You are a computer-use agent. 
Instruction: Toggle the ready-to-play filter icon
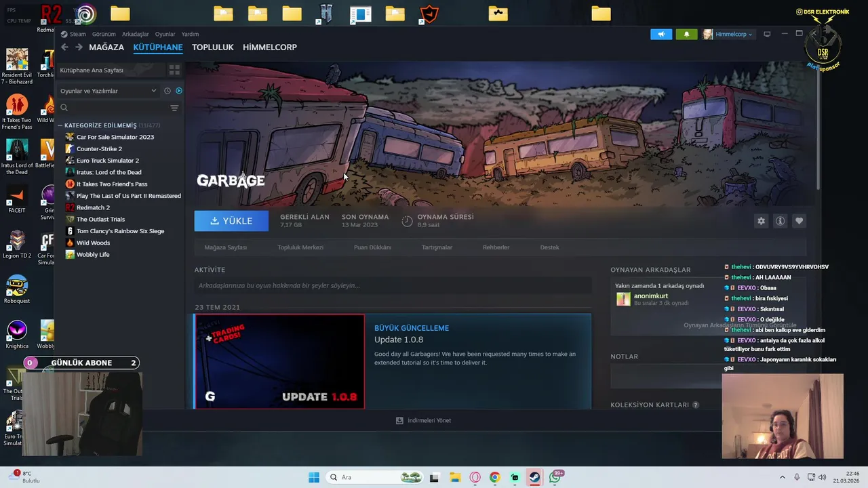pos(179,91)
